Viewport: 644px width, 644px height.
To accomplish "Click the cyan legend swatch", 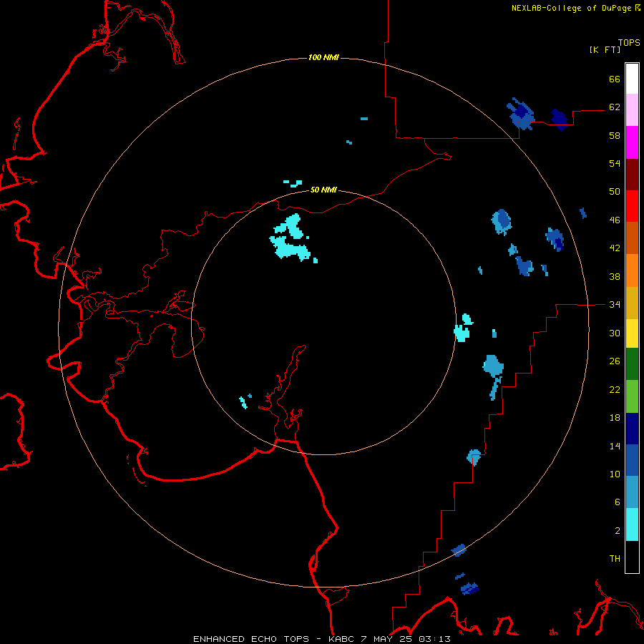I will 632,525.
